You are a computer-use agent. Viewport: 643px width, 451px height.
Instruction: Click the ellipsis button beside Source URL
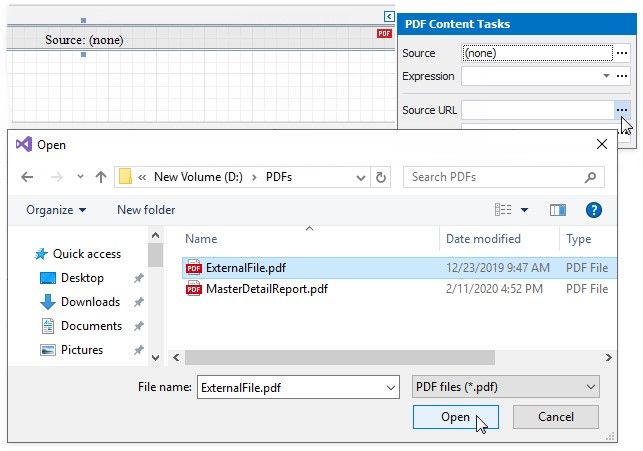[x=622, y=109]
